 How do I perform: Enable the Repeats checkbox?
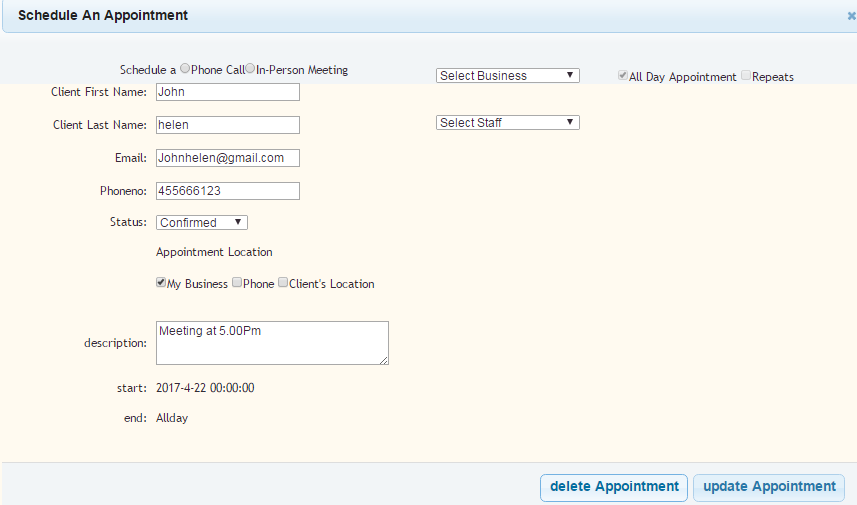(x=746, y=75)
